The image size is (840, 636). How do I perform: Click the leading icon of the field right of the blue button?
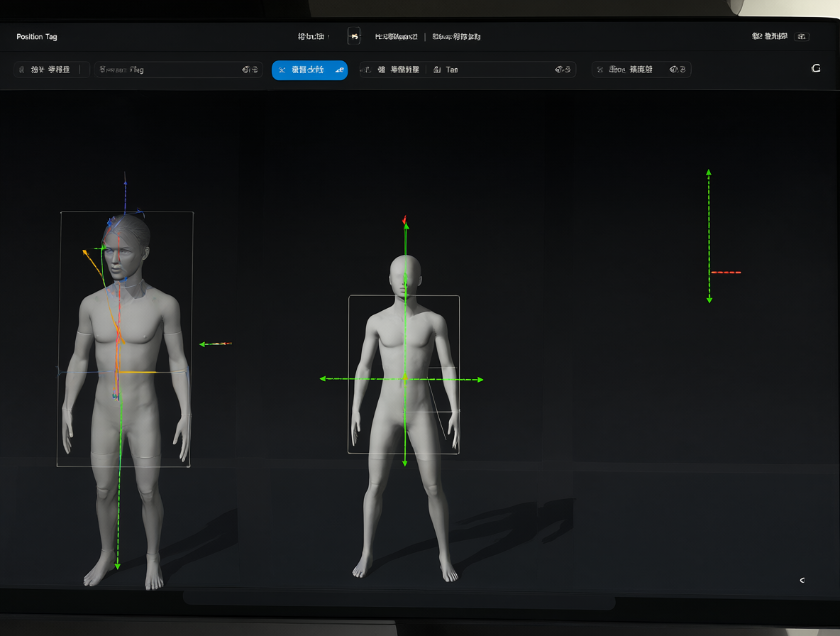point(365,70)
